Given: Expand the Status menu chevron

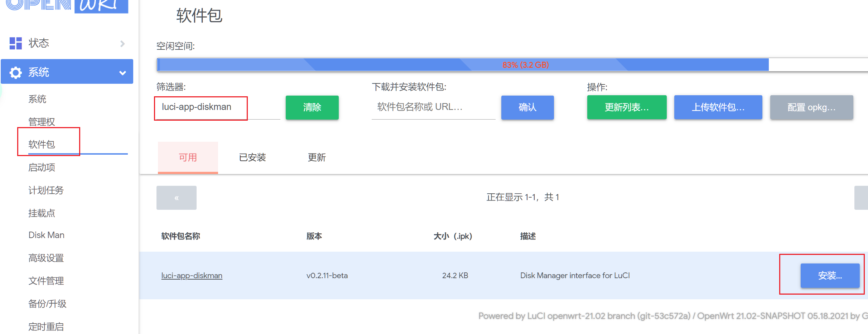Looking at the screenshot, I should click(x=122, y=44).
